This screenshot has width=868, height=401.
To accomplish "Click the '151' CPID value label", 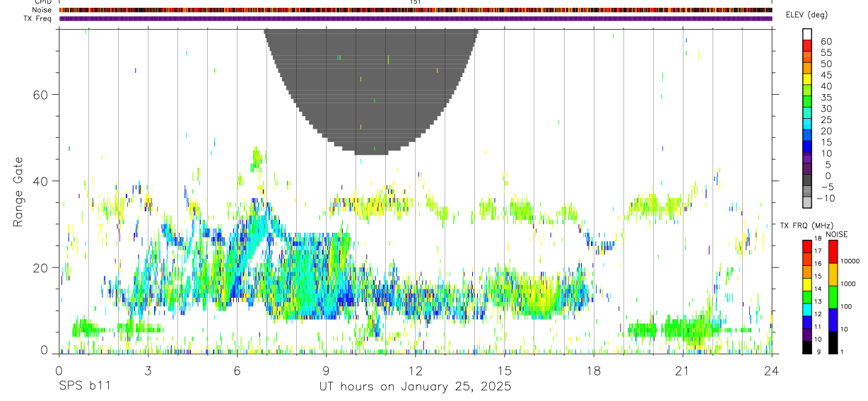I will 416,2.
